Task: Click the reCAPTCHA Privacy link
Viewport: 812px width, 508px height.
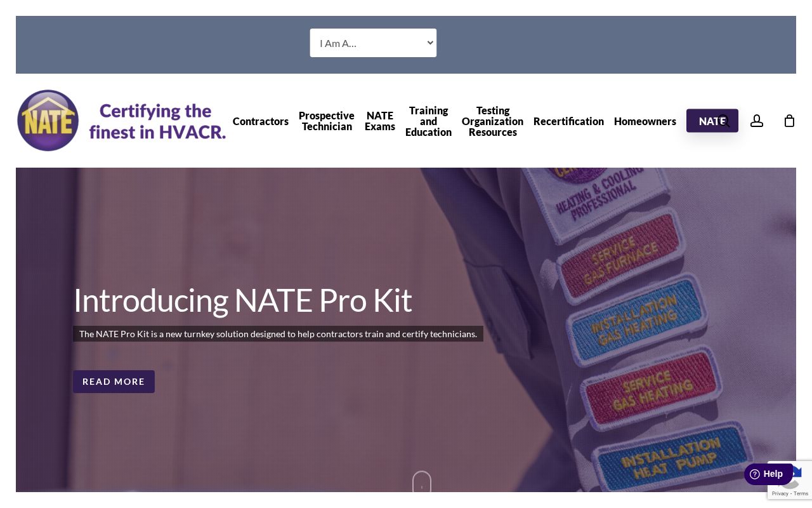Action: [x=780, y=493]
